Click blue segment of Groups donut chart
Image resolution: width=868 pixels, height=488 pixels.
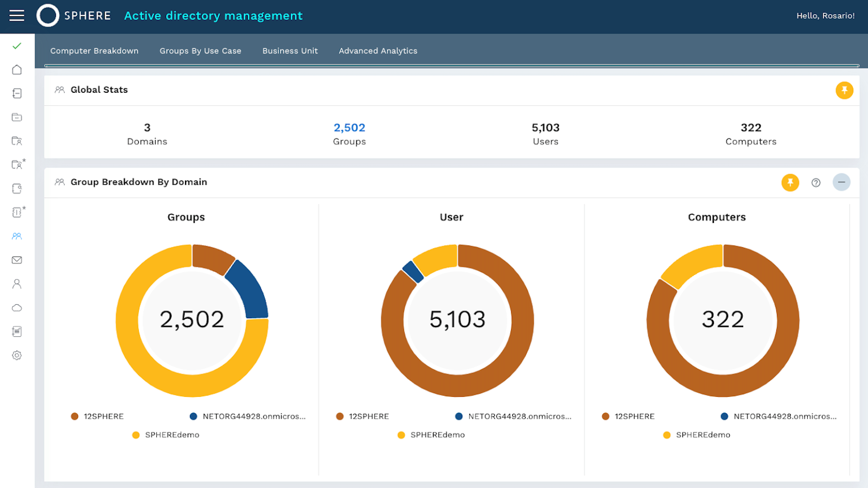pos(249,290)
